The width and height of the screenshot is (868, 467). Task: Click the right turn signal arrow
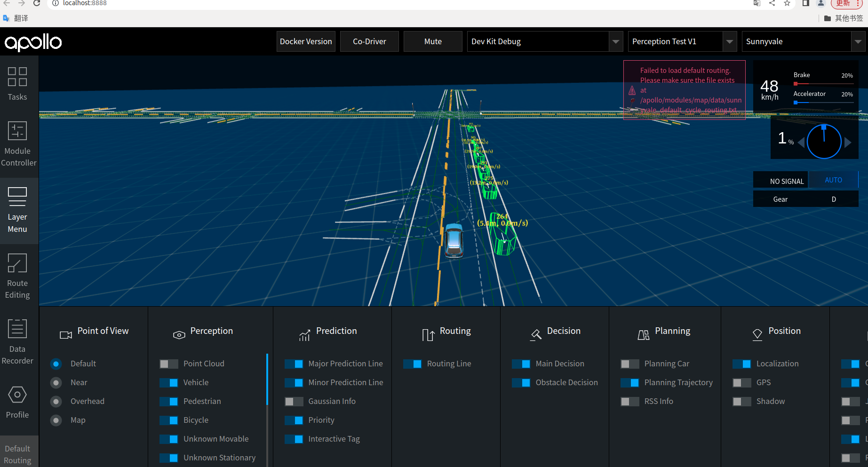[848, 142]
